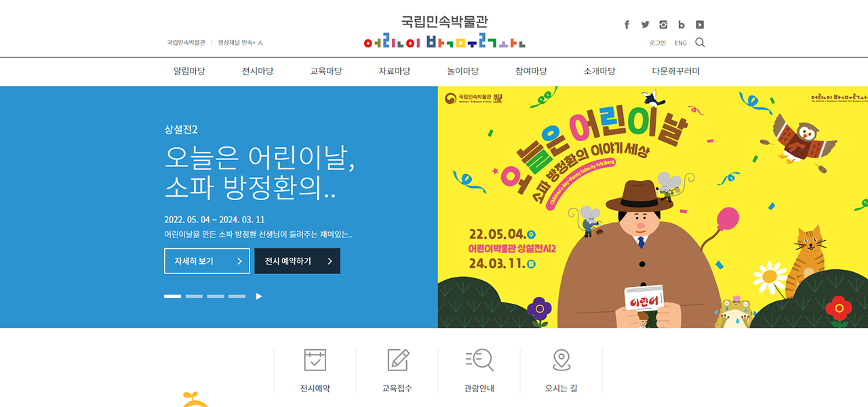Screen dimensions: 868x407
Task: Click the 전시 예약하기 button
Action: [297, 261]
